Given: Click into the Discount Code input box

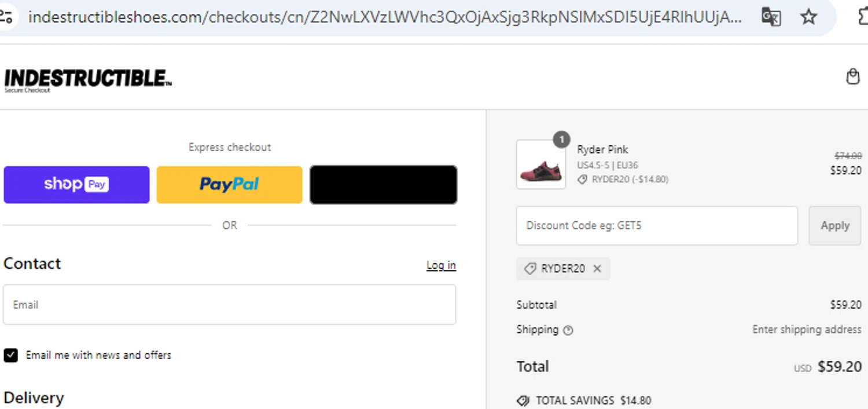Looking at the screenshot, I should pyautogui.click(x=657, y=225).
